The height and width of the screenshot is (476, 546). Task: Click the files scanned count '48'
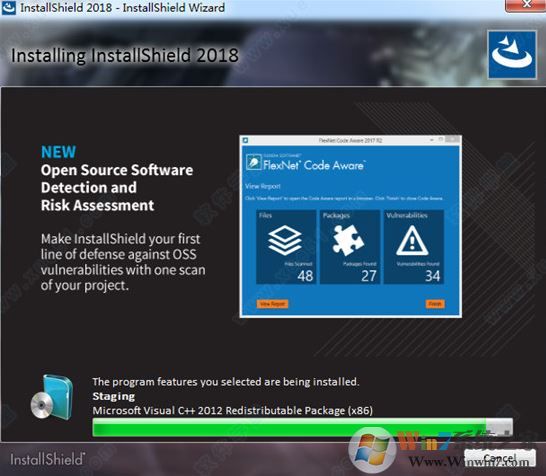click(305, 276)
